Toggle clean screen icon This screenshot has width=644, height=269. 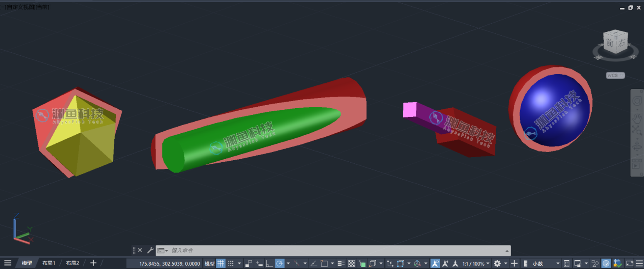click(630, 263)
